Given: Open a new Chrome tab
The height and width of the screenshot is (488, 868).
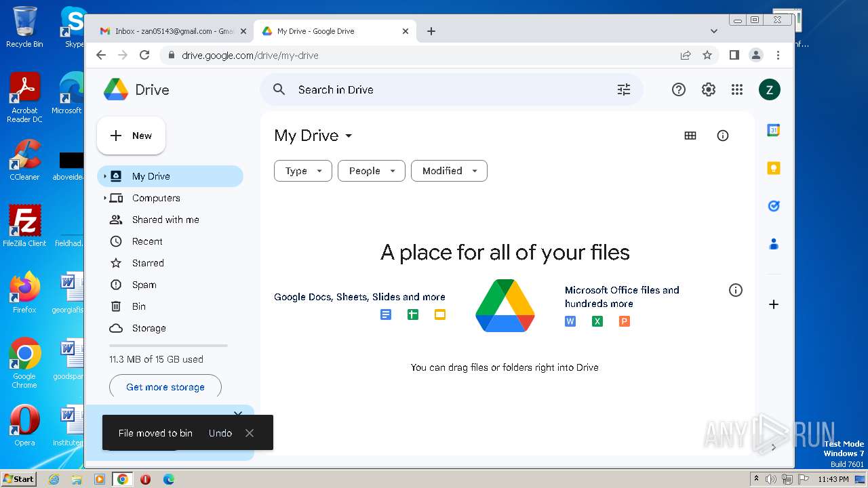Looking at the screenshot, I should click(x=431, y=31).
